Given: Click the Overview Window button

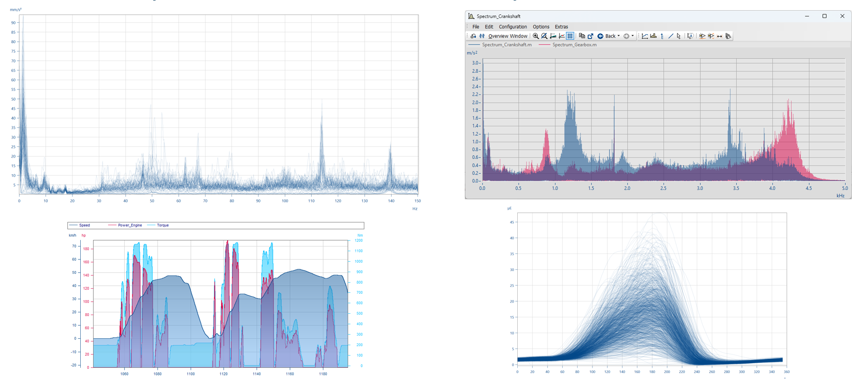Looking at the screenshot, I should tap(508, 36).
